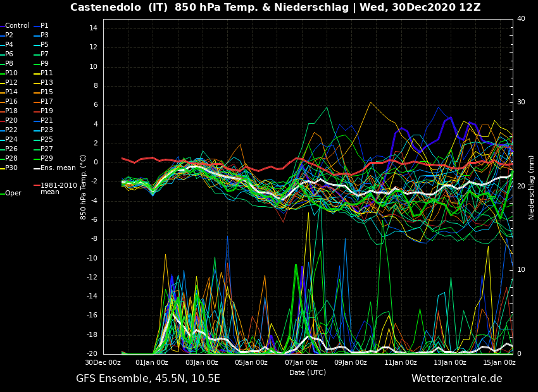This screenshot has height=392, width=538.
Task: Select the "Oper" legend label
Action: 13,193
